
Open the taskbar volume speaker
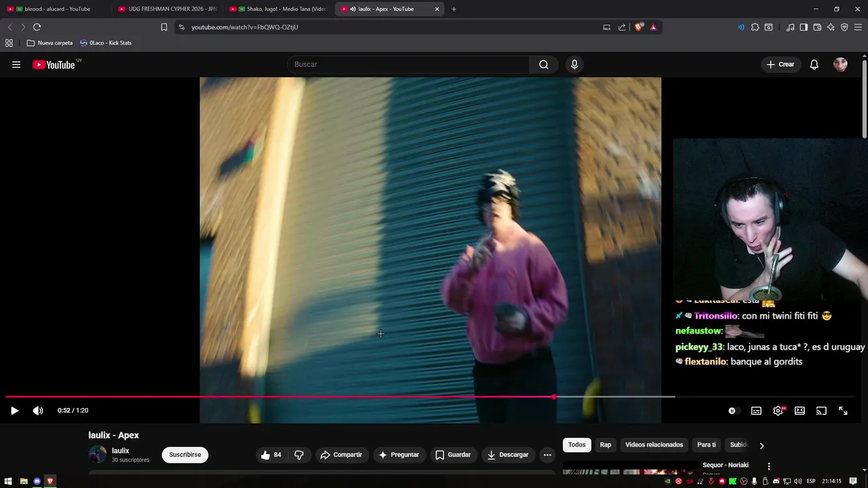click(x=797, y=481)
